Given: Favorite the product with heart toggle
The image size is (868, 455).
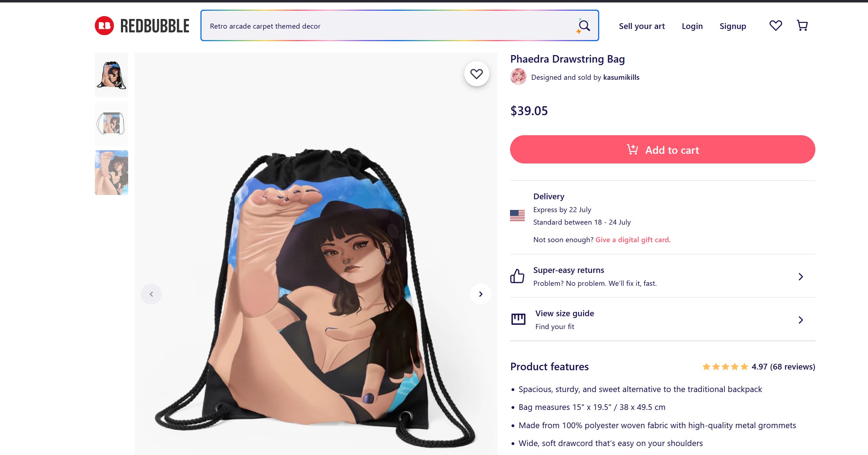Looking at the screenshot, I should pyautogui.click(x=476, y=74).
